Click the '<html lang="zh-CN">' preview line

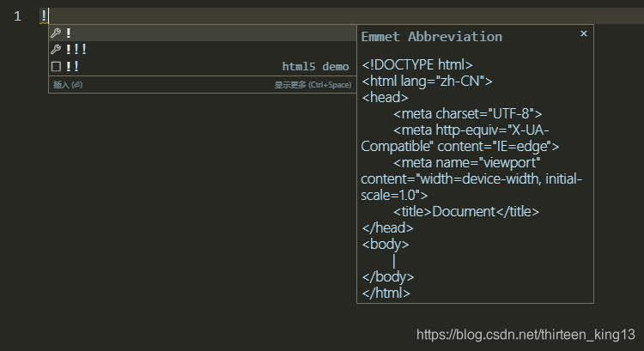pyautogui.click(x=427, y=81)
